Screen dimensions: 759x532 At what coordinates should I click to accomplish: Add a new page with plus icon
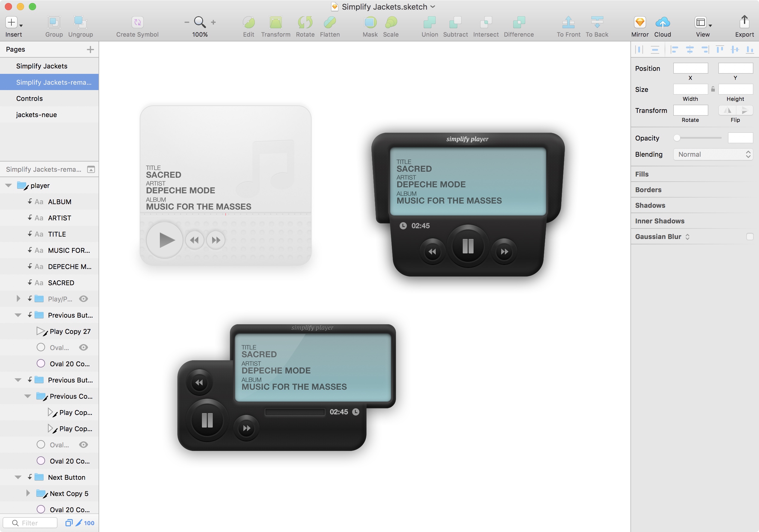point(90,50)
